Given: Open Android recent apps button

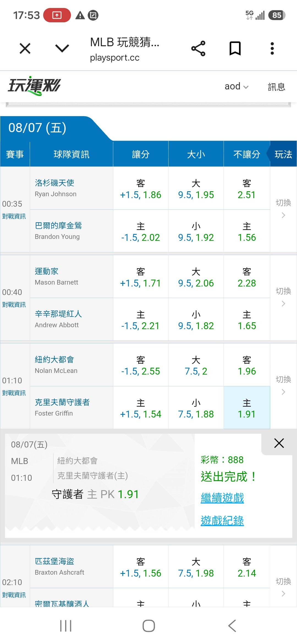Looking at the screenshot, I should [66, 626].
